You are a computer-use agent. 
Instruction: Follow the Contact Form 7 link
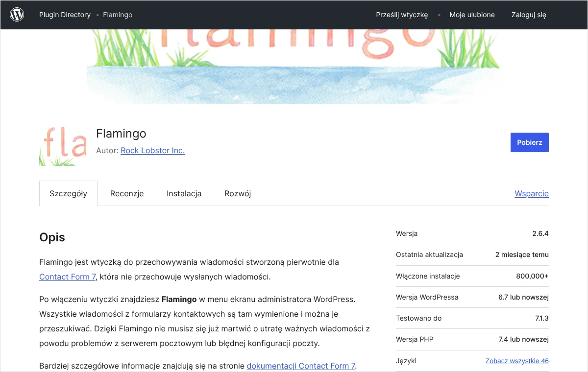68,277
